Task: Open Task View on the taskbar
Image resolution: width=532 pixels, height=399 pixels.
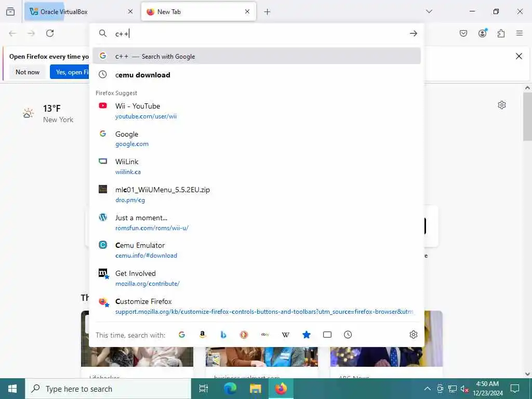Action: pyautogui.click(x=204, y=389)
